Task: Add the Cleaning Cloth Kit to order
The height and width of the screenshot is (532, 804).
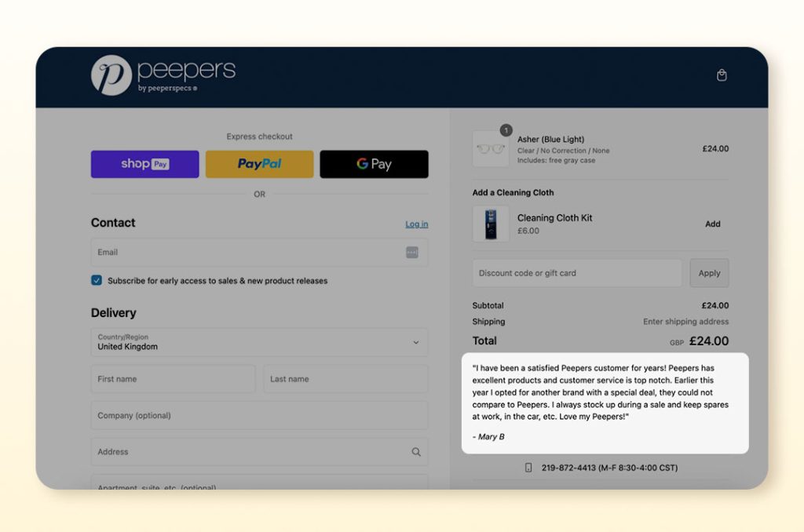Action: click(712, 224)
